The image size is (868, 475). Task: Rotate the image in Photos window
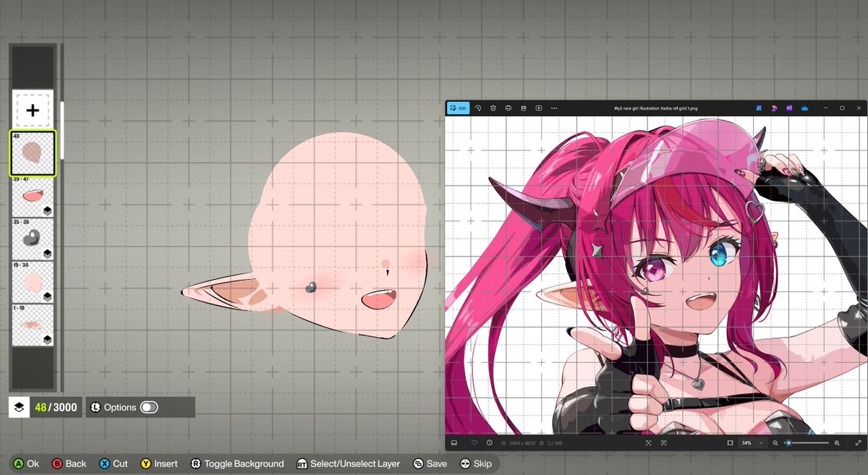478,108
